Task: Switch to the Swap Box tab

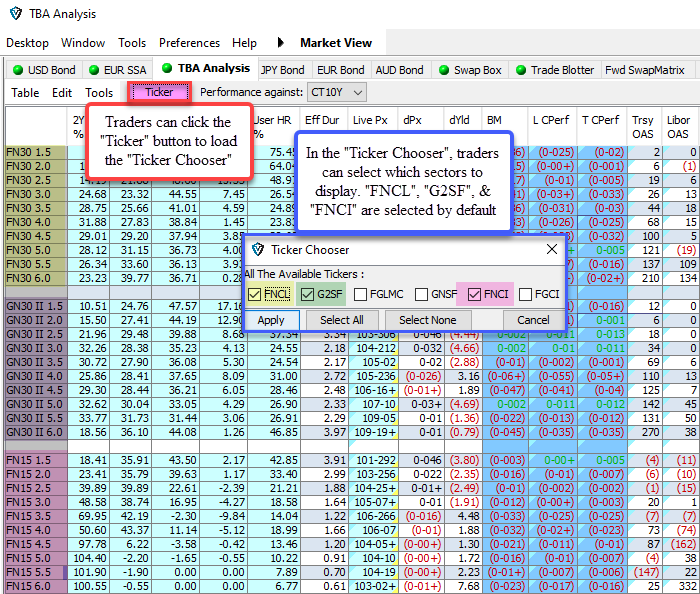Action: 471,70
